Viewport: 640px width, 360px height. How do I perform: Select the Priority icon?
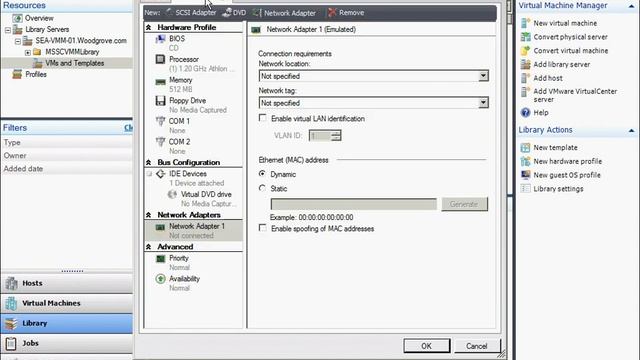[x=160, y=259]
